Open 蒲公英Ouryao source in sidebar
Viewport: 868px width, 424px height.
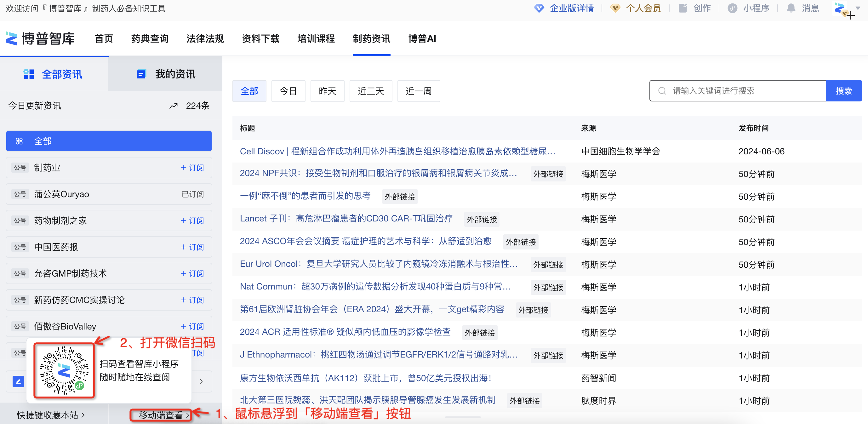(x=62, y=194)
